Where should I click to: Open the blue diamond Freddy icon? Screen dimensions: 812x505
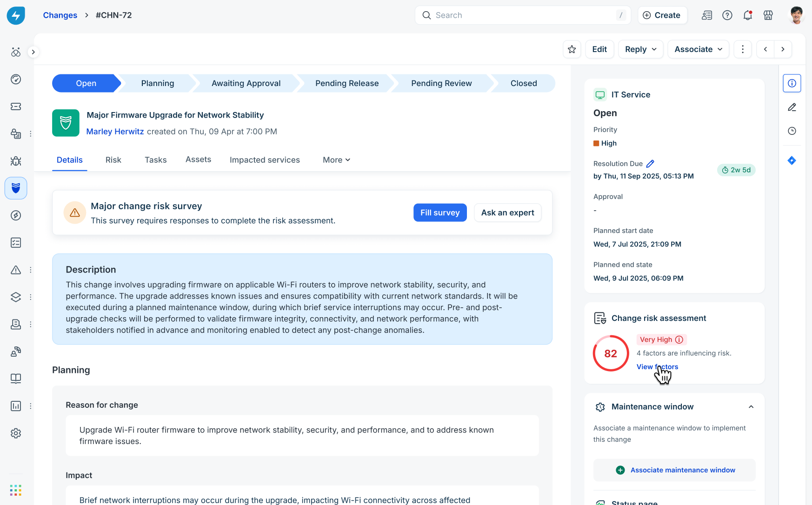[x=792, y=160]
